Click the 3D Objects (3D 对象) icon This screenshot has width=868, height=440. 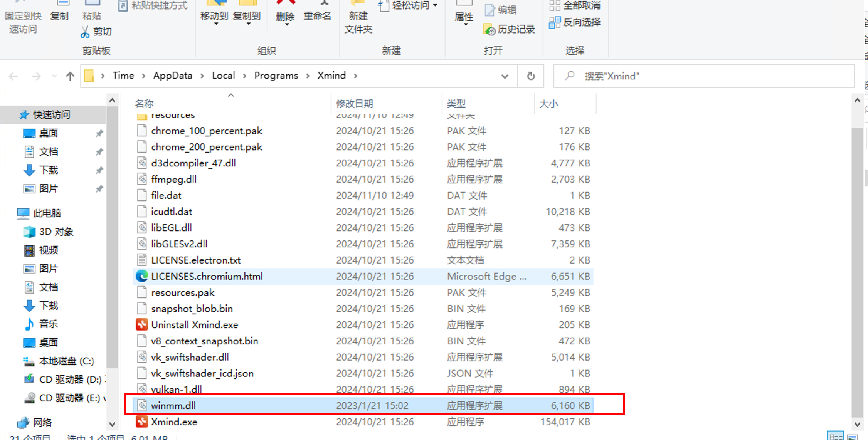click(x=29, y=232)
